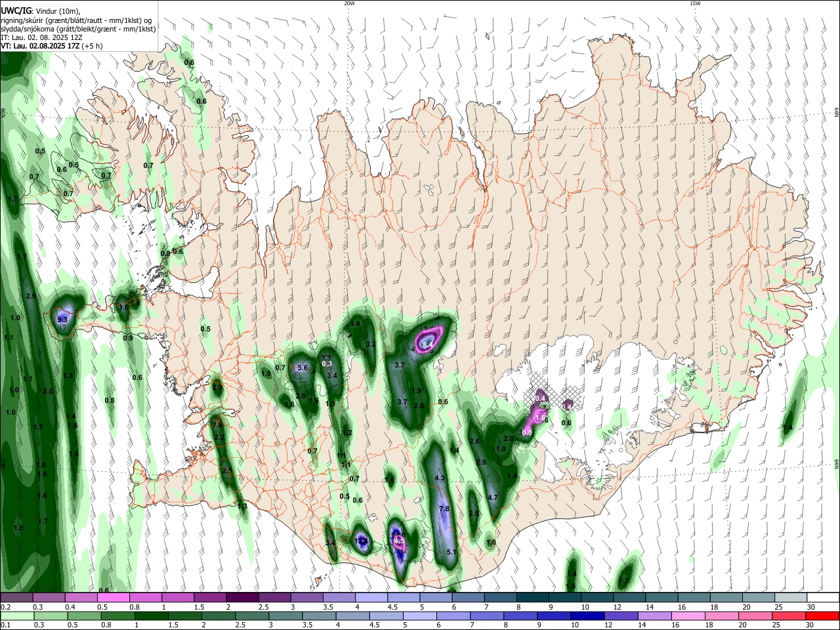The height and width of the screenshot is (630, 840).
Task: Pick the slate blue 6 swatch in snow scale
Action: [468, 598]
